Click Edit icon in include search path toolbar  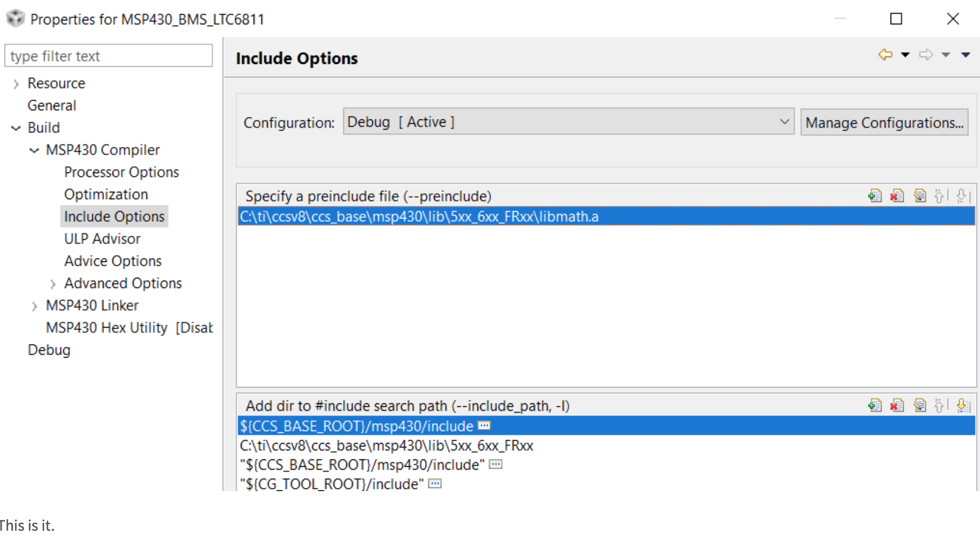coord(920,406)
